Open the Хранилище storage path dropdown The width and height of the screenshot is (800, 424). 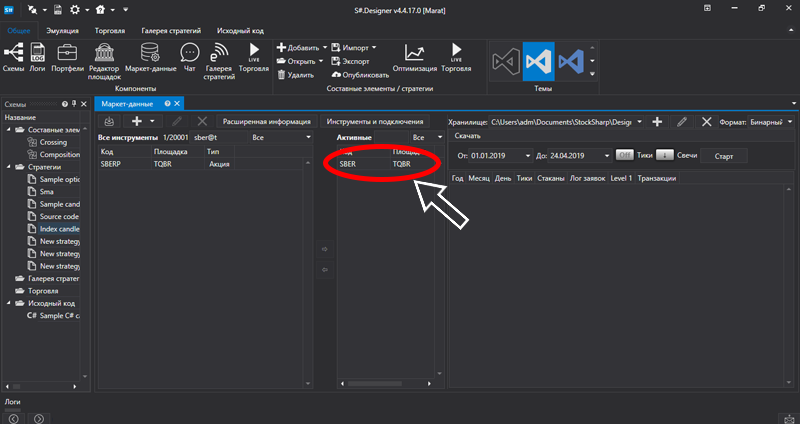pos(639,121)
